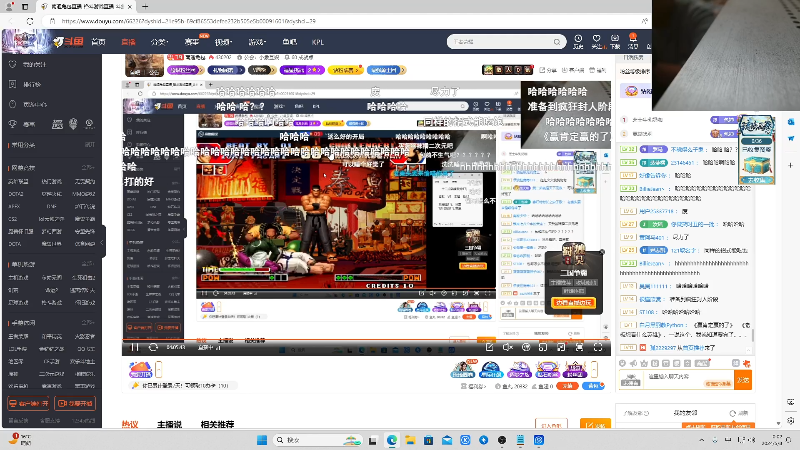Open Mail app from taskbar
800x450 pixels.
[x=447, y=440]
